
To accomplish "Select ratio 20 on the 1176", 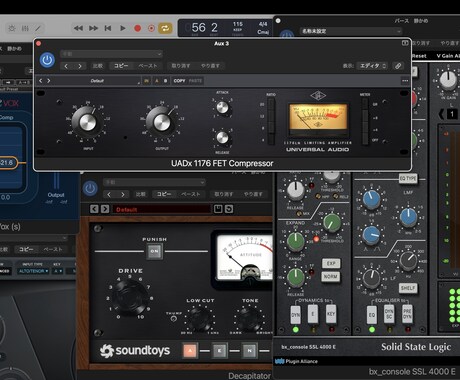I will coord(271,104).
